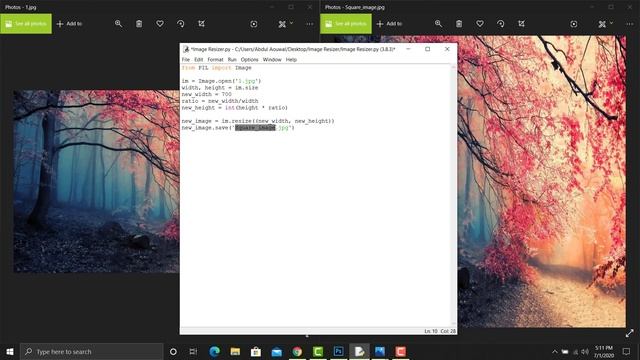The image size is (640, 360).
Task: Click highlighted Square_image text in code
Action: [x=256, y=128]
